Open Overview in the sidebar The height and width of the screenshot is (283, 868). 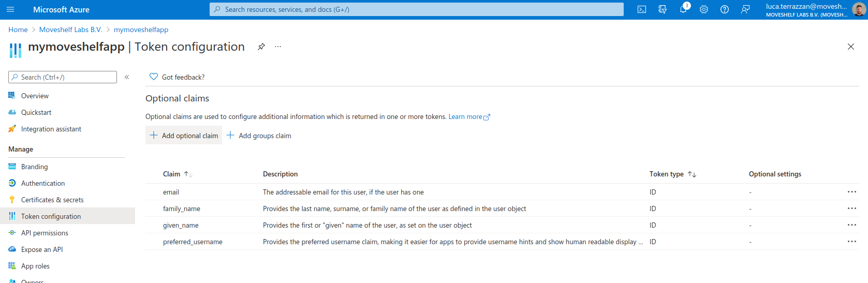pyautogui.click(x=35, y=96)
